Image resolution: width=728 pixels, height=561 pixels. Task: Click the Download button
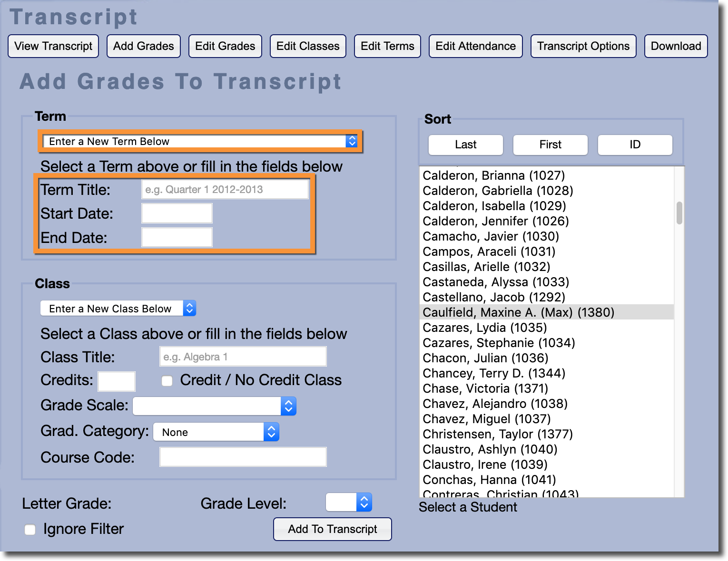[676, 46]
